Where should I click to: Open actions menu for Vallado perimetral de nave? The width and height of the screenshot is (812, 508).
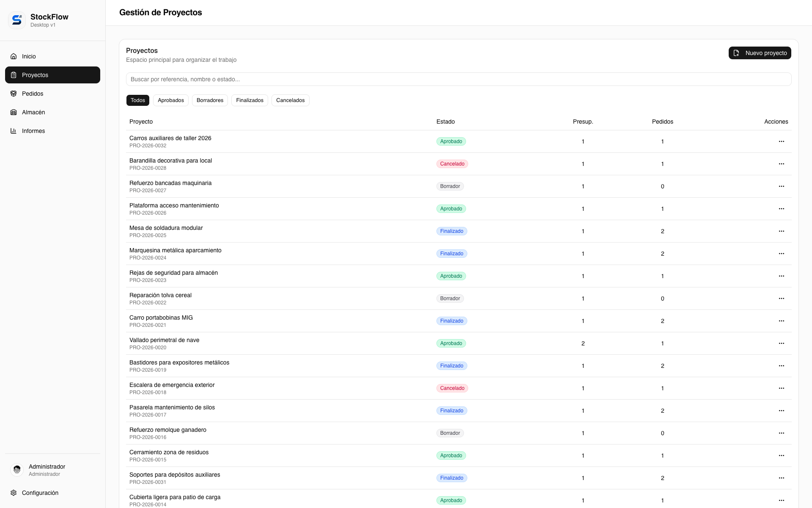782,343
